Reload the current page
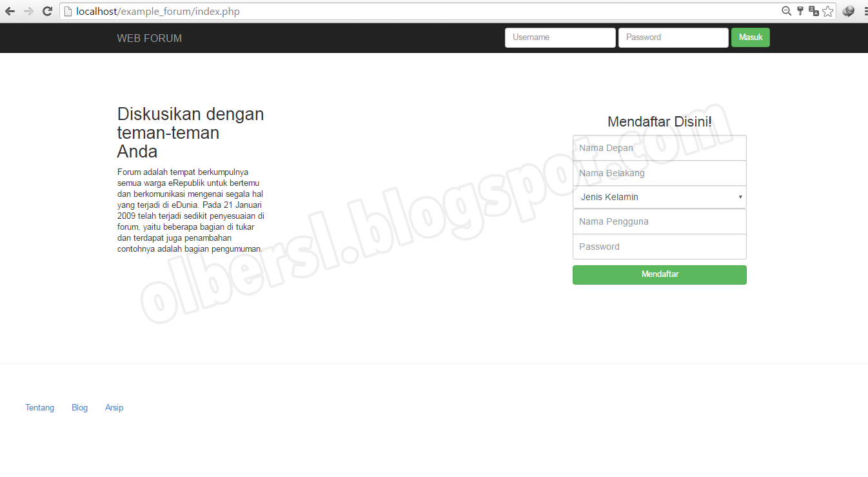Image resolution: width=868 pixels, height=477 pixels. [47, 10]
